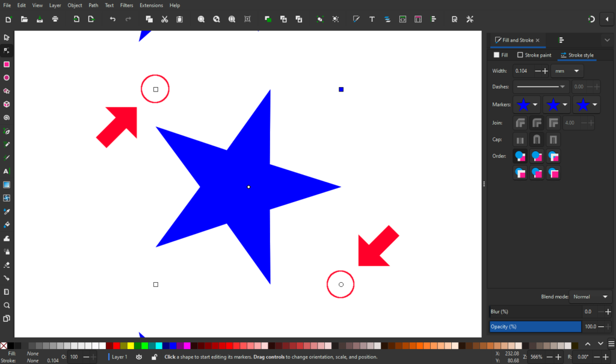Select the Spiral tool

[x=7, y=117]
